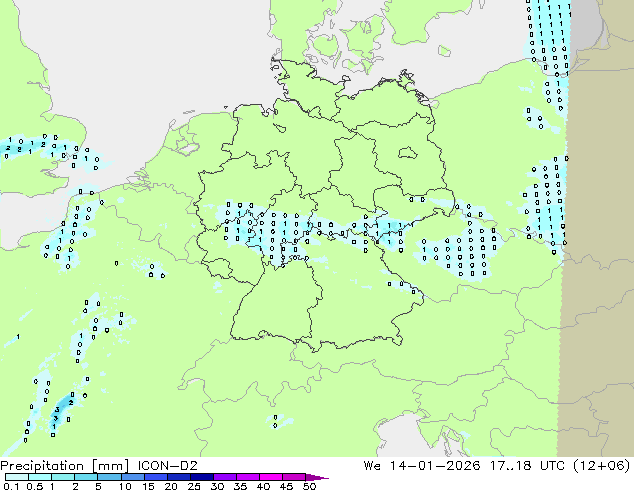The width and height of the screenshot is (634, 490).
Task: Click the "(12+06)" forecast run text
Action: coord(602,466)
